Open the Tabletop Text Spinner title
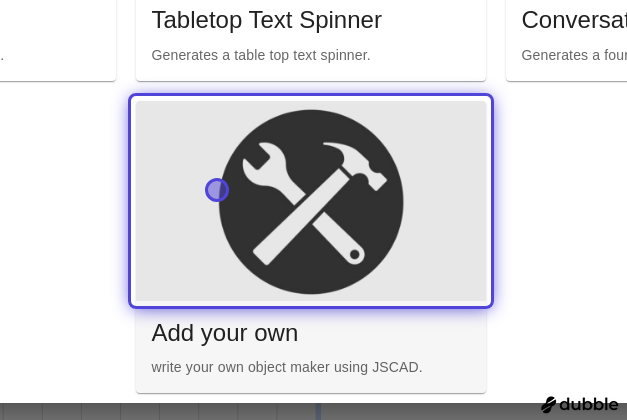Viewport: 627px width, 420px height. 267,20
